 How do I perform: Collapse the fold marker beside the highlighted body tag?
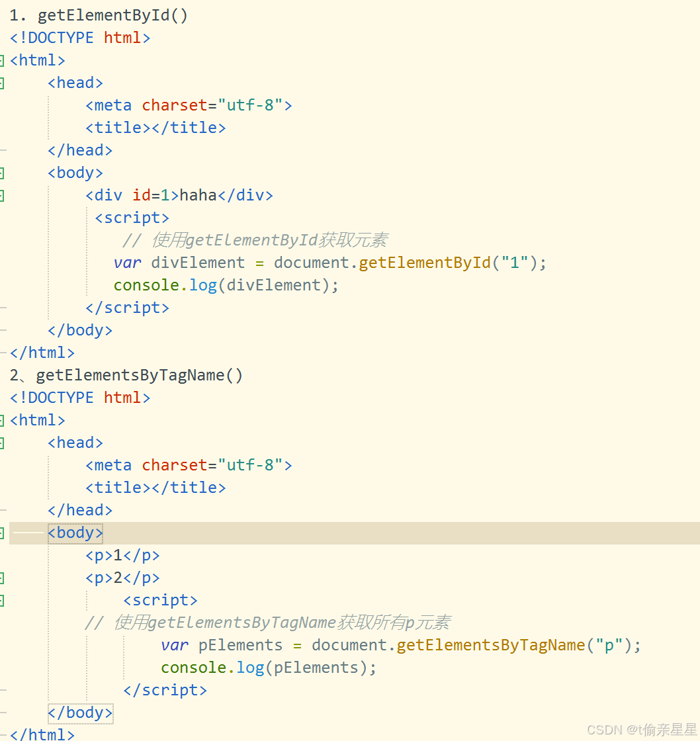coord(1,533)
